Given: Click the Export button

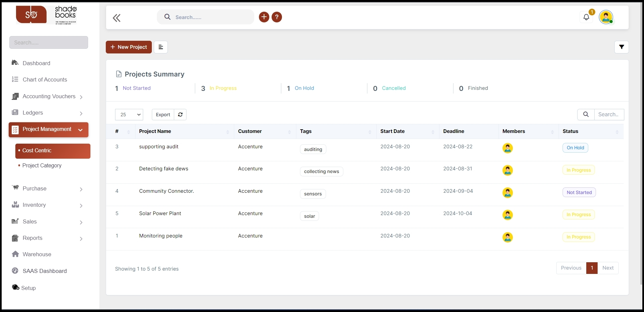Looking at the screenshot, I should tap(163, 115).
